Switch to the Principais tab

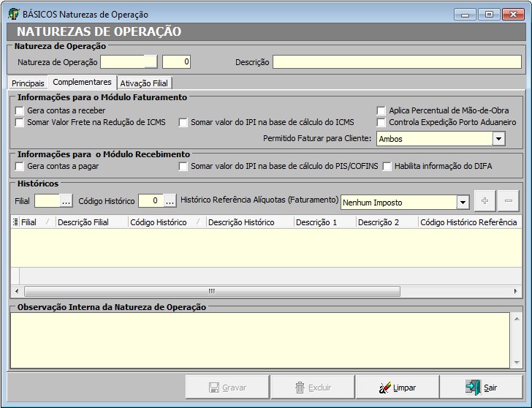(28, 83)
